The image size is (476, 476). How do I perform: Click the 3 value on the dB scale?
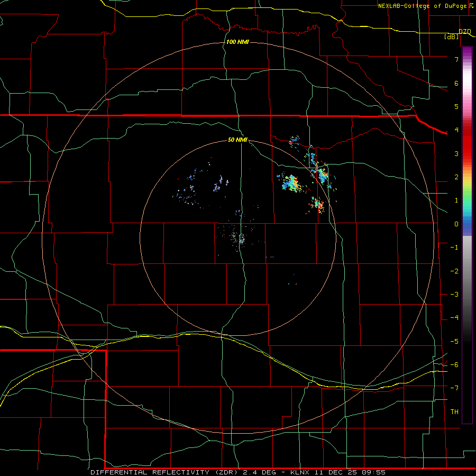pyautogui.click(x=456, y=153)
